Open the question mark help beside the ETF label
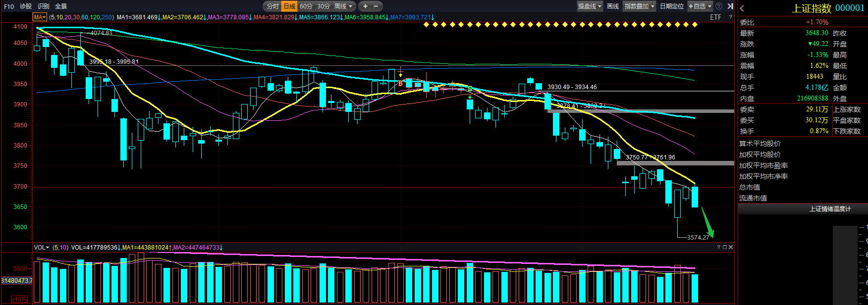This screenshot has width=868, height=305. [730, 17]
